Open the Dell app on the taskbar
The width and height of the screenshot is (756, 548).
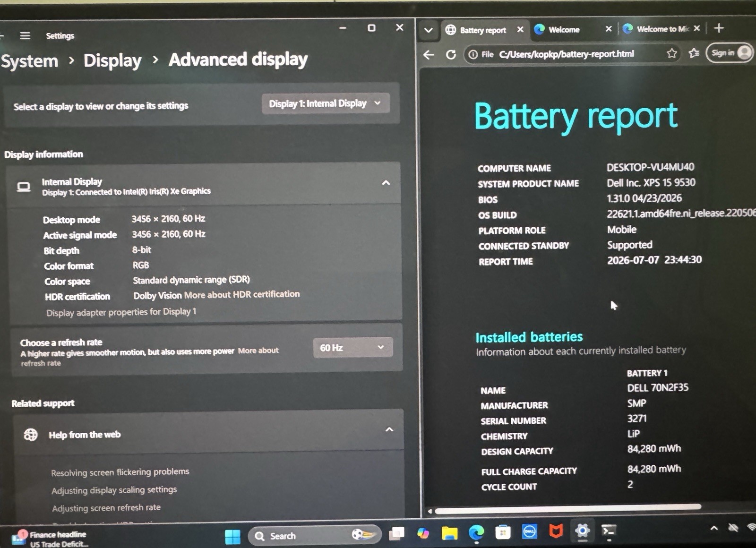pos(530,532)
